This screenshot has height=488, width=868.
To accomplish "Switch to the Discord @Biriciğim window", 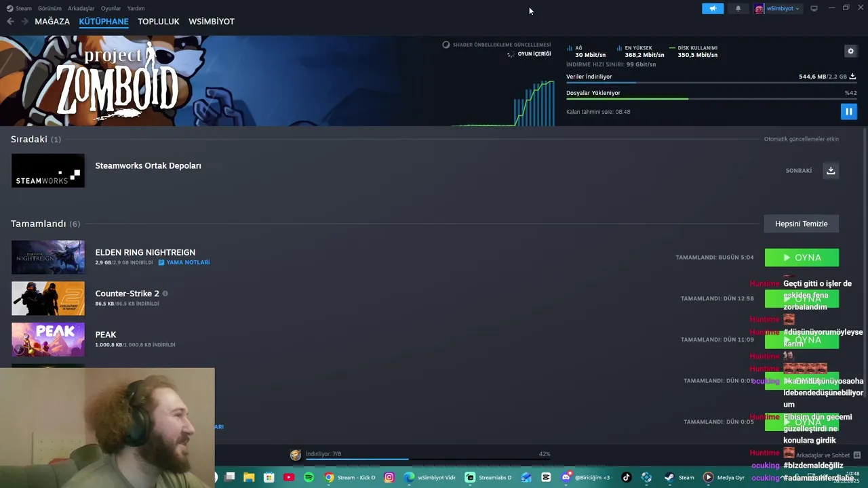I will 586,477.
